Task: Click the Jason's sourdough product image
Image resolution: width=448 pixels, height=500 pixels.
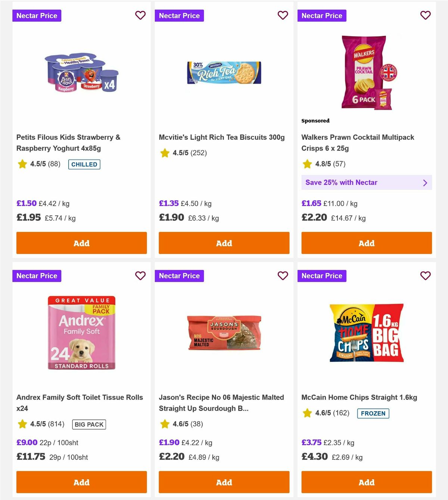Action: coord(224,333)
